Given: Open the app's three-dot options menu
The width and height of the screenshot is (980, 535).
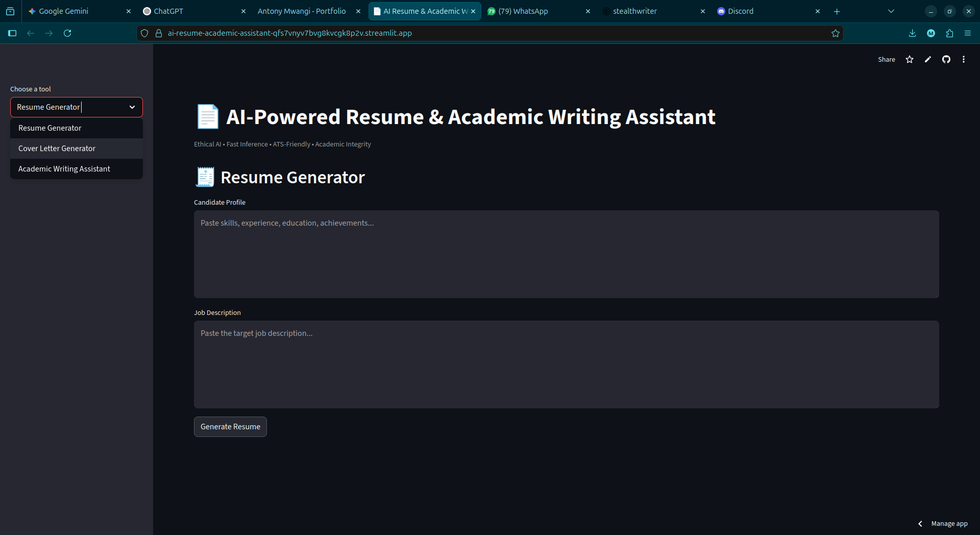Looking at the screenshot, I should (964, 59).
